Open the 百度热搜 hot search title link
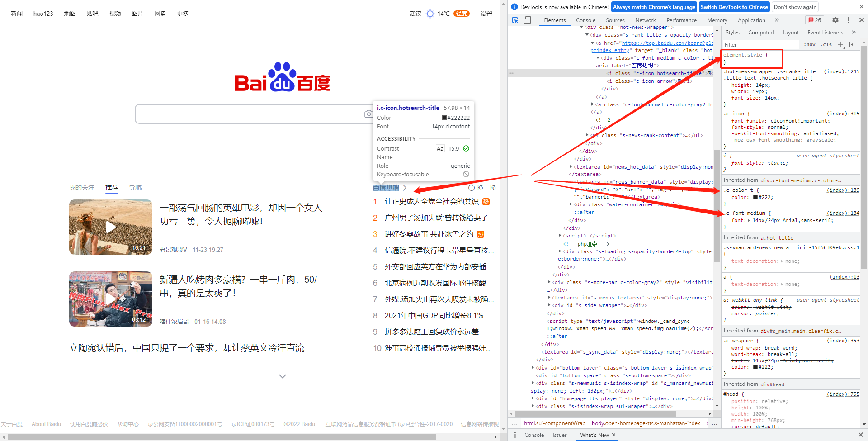Viewport: 868px width, 441px height. (x=386, y=188)
